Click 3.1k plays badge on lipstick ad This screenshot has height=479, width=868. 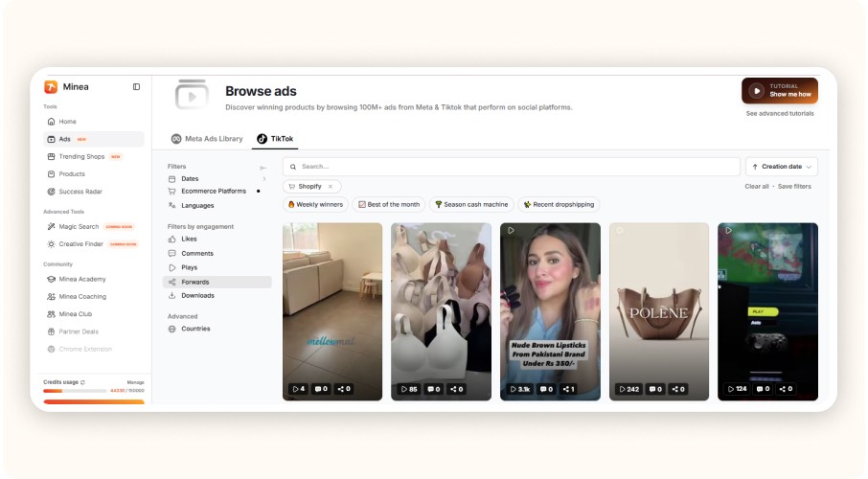520,389
